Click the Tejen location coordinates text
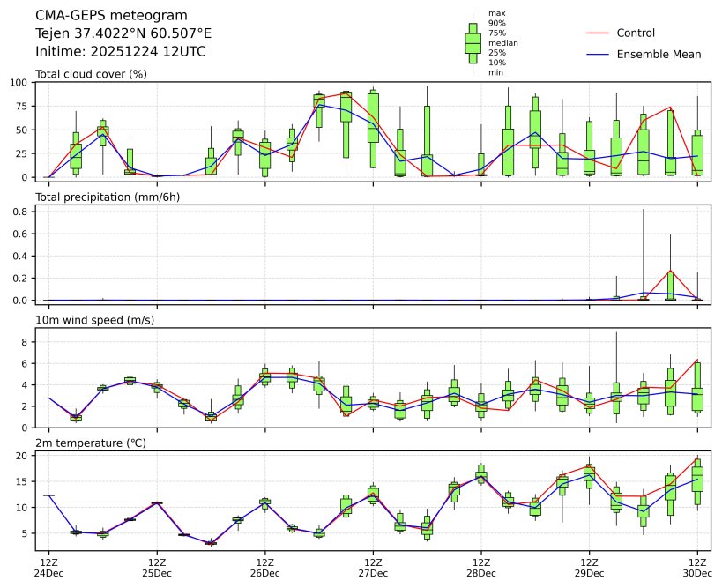Screen dimensions: 722x588 click(x=123, y=33)
